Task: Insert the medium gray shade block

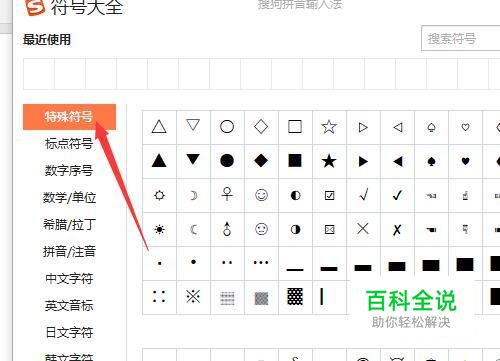Action: click(x=261, y=297)
